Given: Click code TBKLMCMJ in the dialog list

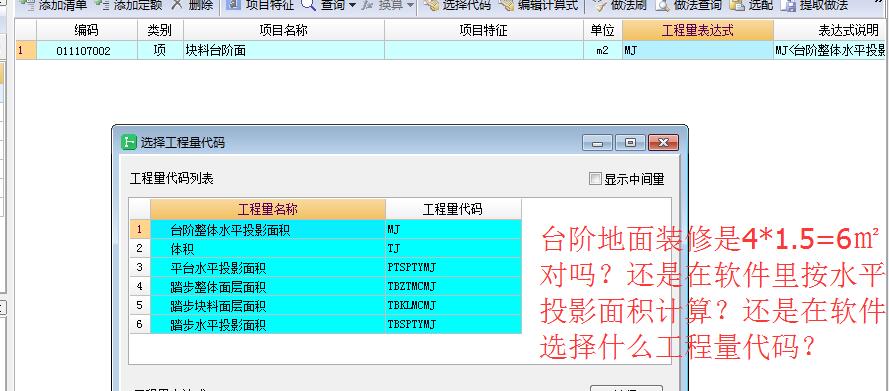Looking at the screenshot, I should (453, 305).
